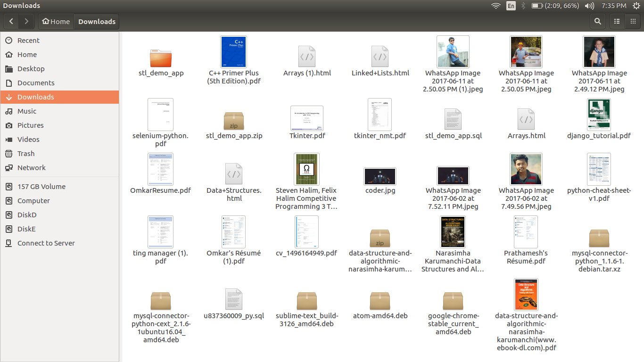Select tkinter_nmt.pdf file icon
644x362 pixels.
pos(380,115)
